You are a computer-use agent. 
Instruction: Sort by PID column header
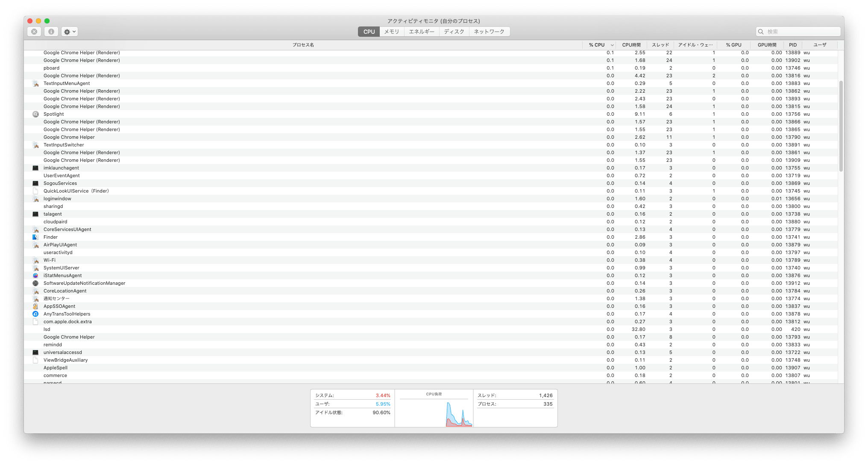pyautogui.click(x=793, y=45)
